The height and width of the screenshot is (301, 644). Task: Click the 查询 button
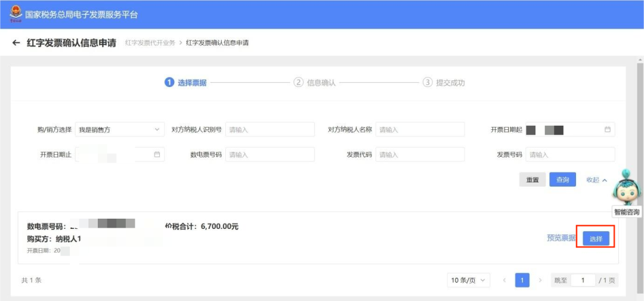tap(563, 180)
